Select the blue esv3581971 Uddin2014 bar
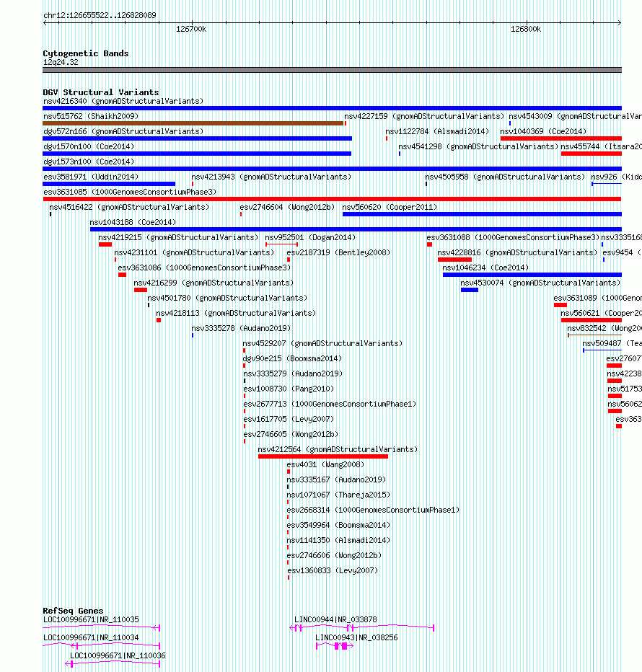 (109, 184)
